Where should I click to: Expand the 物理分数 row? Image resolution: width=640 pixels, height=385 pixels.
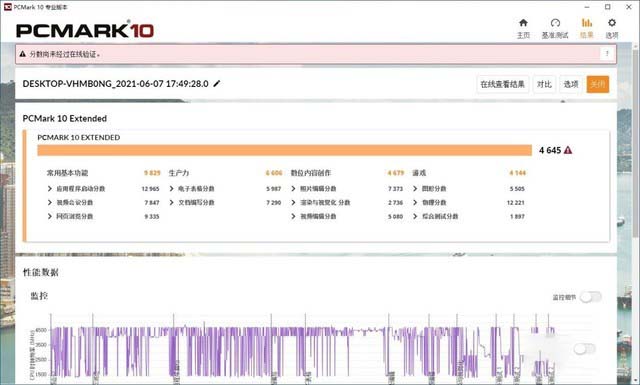415,203
